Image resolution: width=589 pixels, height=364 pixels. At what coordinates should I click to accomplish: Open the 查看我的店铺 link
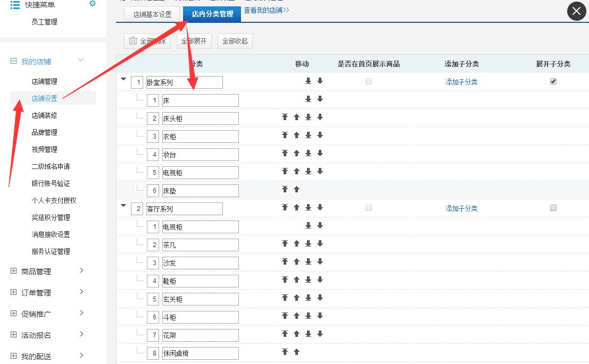266,10
